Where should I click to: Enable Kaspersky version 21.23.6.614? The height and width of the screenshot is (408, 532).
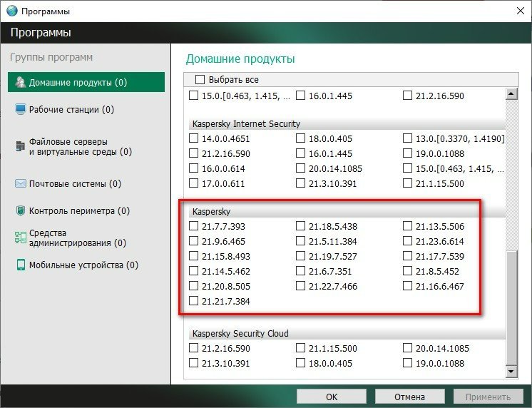pyautogui.click(x=407, y=241)
